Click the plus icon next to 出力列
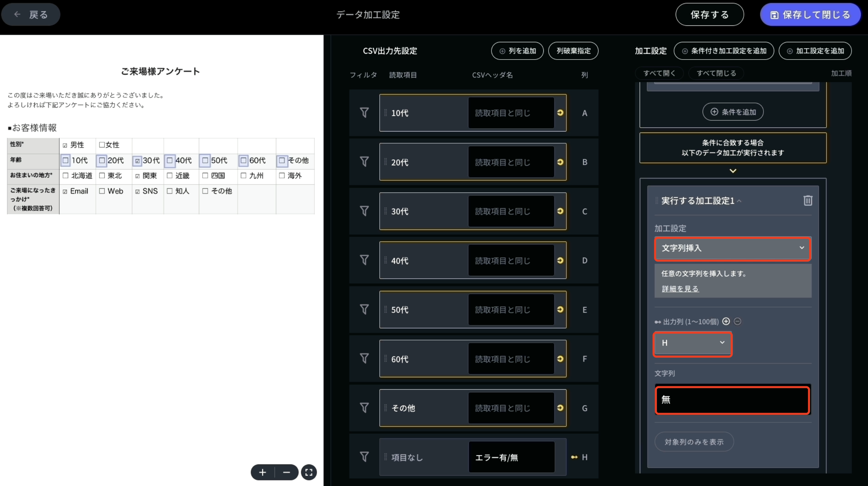Image resolution: width=868 pixels, height=486 pixels. point(726,321)
